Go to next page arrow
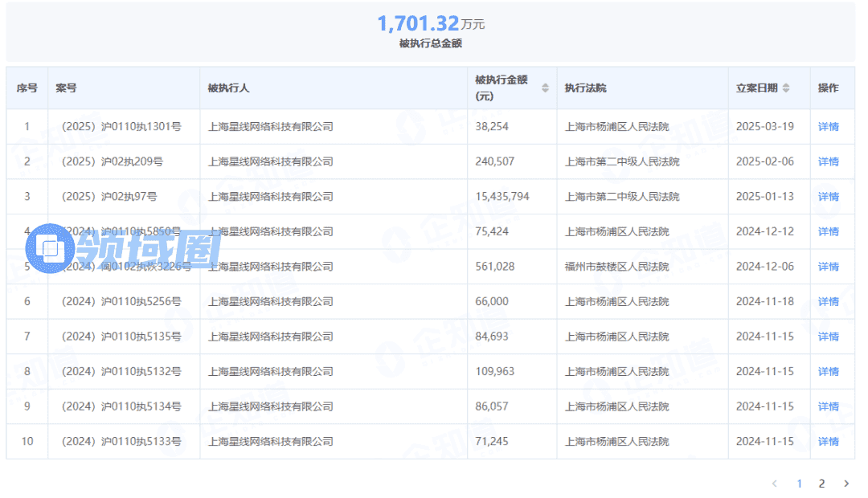The image size is (868, 498). [x=845, y=484]
